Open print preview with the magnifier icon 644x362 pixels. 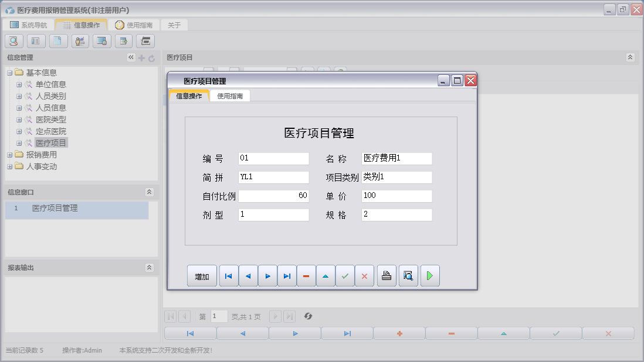[408, 276]
